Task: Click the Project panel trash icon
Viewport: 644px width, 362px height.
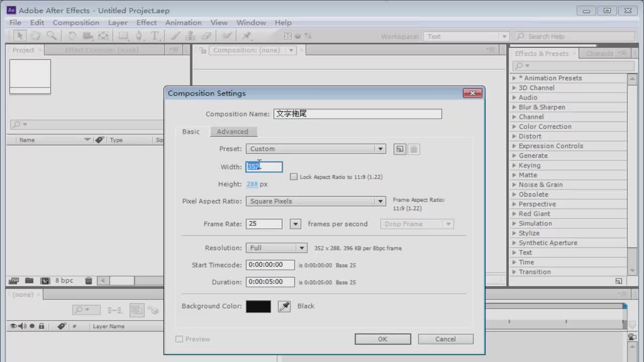Action: point(89,281)
